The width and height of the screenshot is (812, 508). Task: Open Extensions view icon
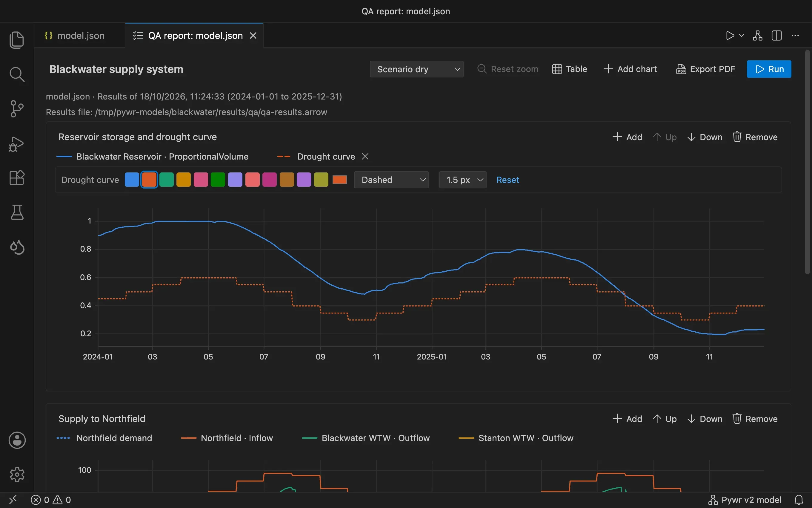click(x=17, y=178)
